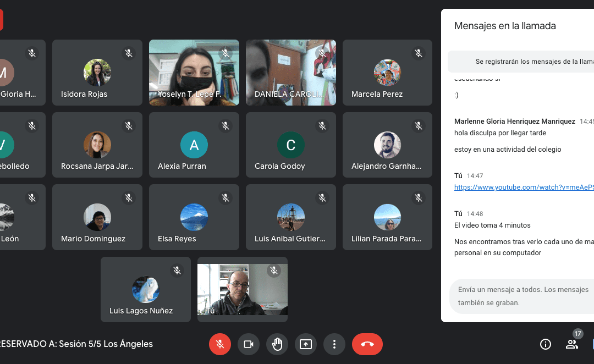Click the name label 'Rocsana Jarpa Jar...'
This screenshot has height=364, width=594.
click(97, 166)
